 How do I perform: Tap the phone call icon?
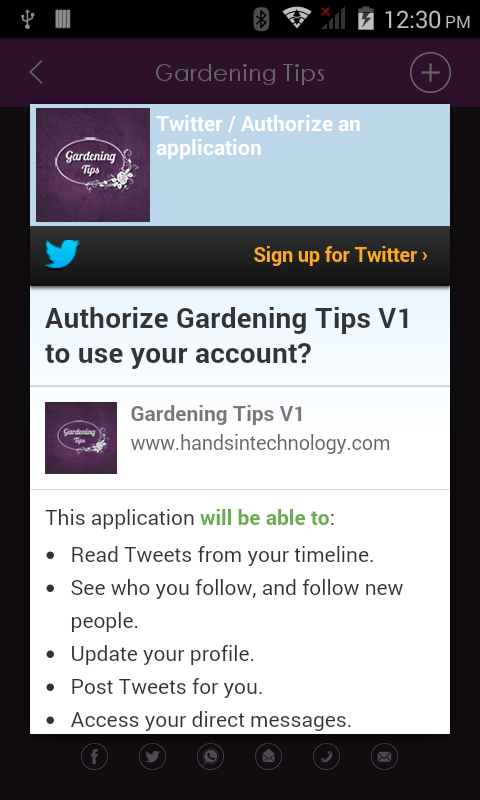[326, 756]
